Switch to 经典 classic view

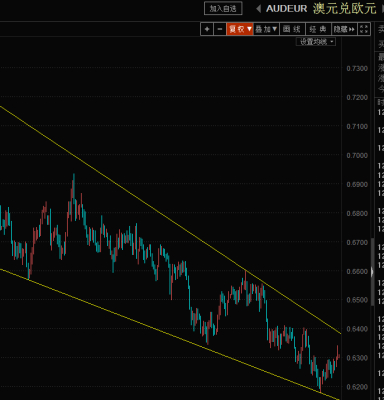coord(318,29)
